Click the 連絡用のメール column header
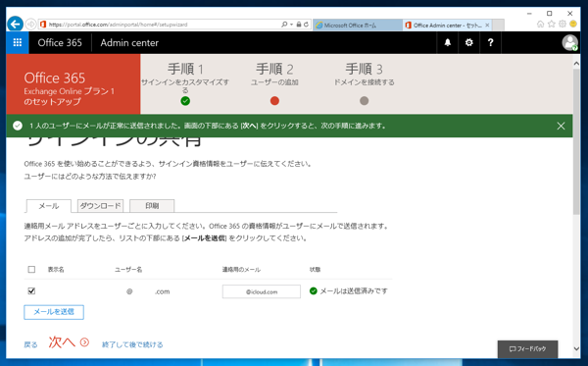 (x=241, y=270)
